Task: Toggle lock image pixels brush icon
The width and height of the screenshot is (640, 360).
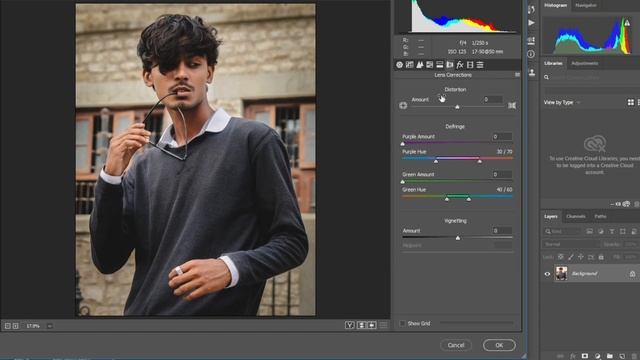Action: tap(571, 257)
